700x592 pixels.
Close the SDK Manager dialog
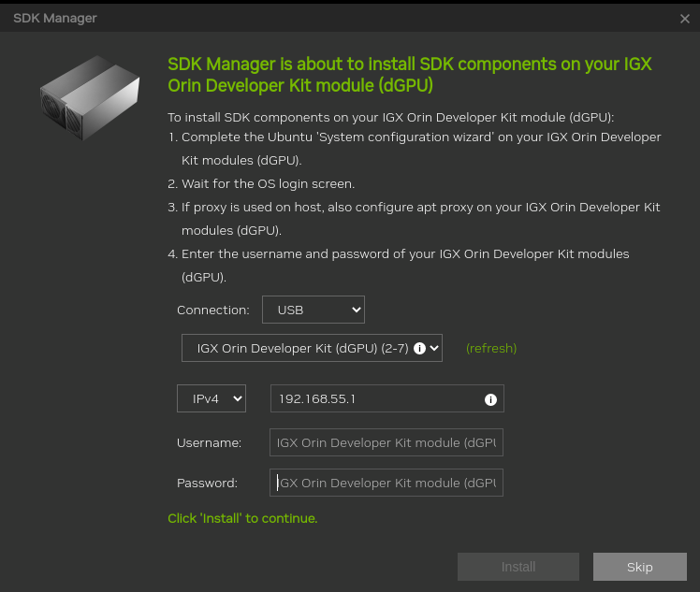pos(685,19)
